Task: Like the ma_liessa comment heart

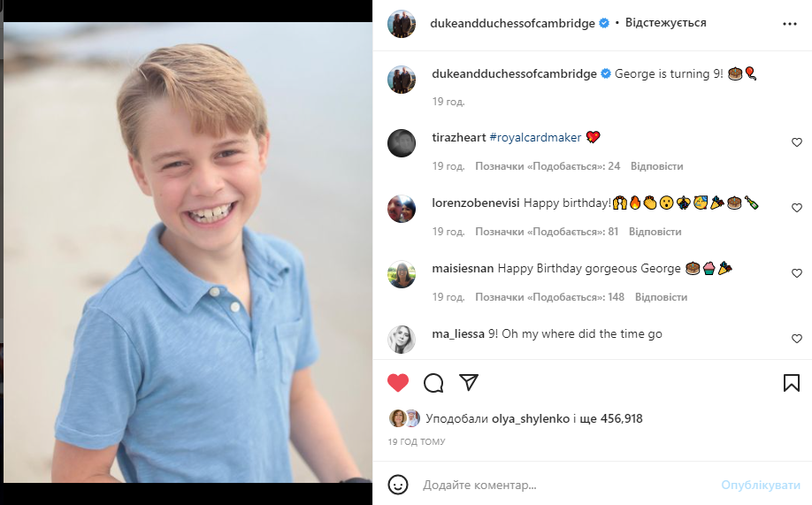Action: click(x=796, y=339)
